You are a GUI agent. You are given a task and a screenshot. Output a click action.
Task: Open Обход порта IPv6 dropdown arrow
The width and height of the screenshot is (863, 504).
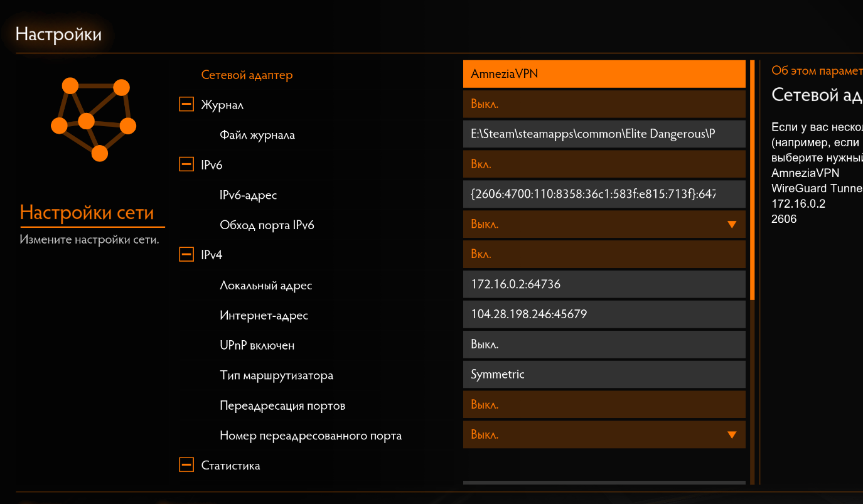[731, 225]
